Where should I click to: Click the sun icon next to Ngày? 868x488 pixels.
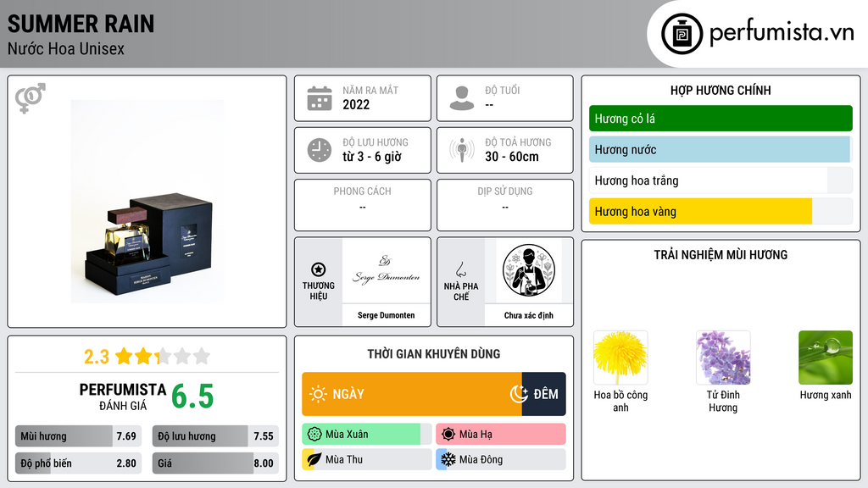[319, 394]
